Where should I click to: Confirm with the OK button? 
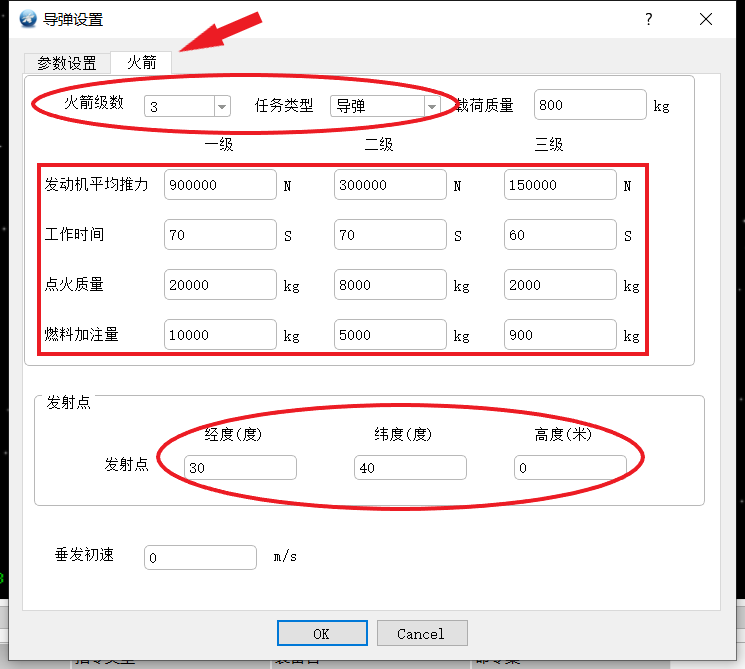click(x=322, y=633)
